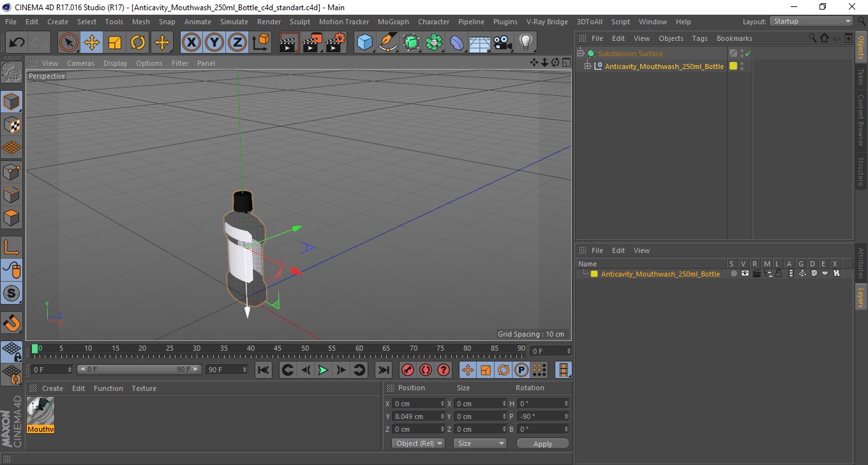Toggle Autokeying in the timeline controls

coord(426,370)
